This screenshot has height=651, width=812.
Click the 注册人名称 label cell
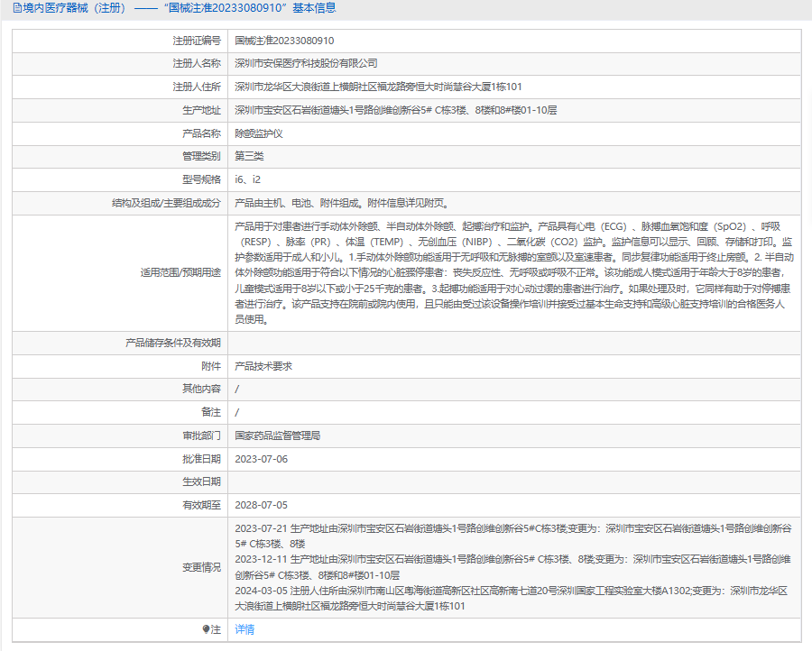point(120,63)
